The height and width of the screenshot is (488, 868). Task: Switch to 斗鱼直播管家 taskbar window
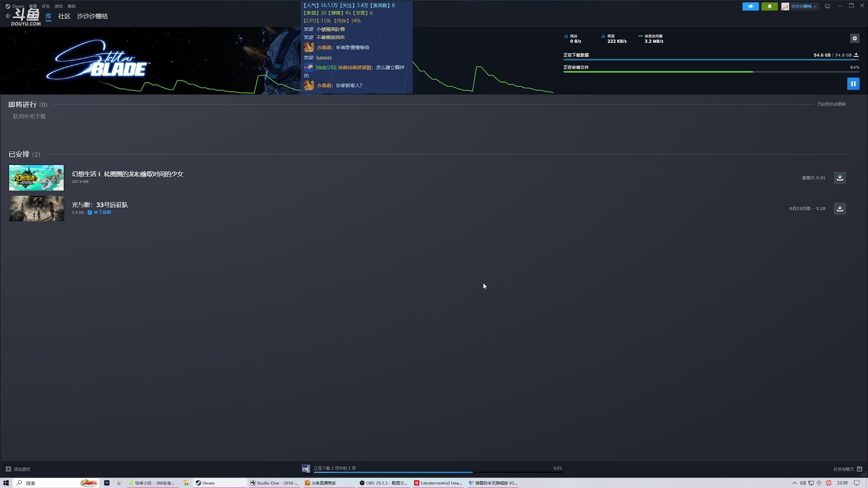(x=329, y=483)
